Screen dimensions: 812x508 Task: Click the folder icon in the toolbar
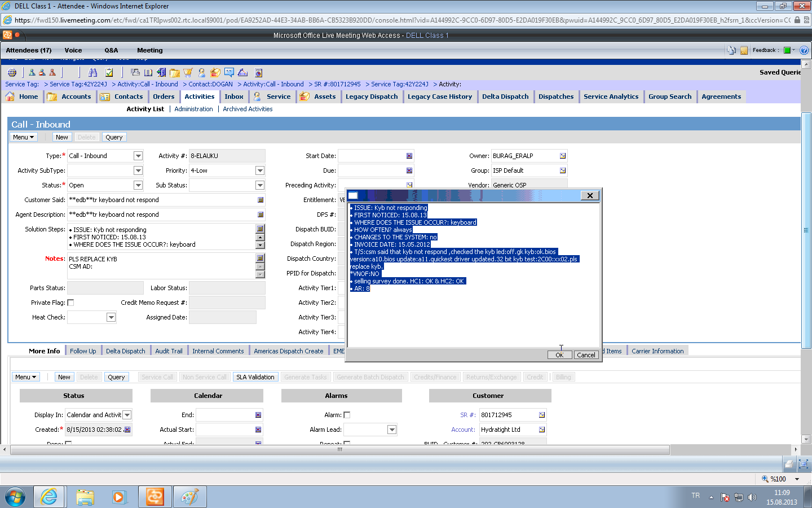tap(175, 72)
